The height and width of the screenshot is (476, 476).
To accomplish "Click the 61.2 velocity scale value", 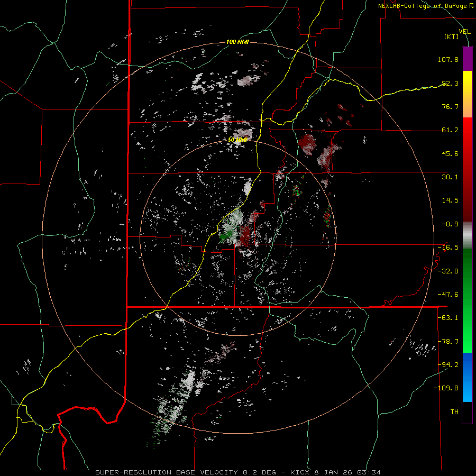I will [x=450, y=130].
